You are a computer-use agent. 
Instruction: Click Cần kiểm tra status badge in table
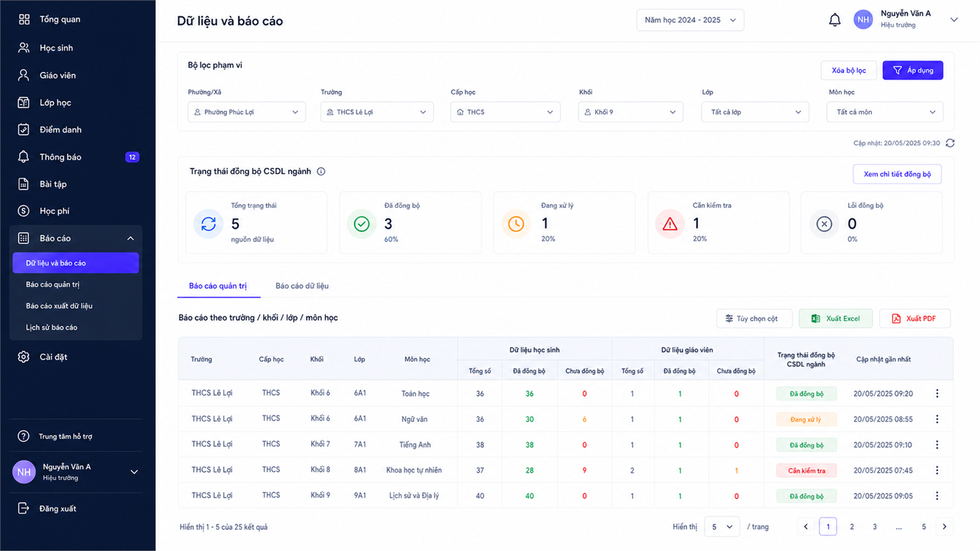pos(806,471)
